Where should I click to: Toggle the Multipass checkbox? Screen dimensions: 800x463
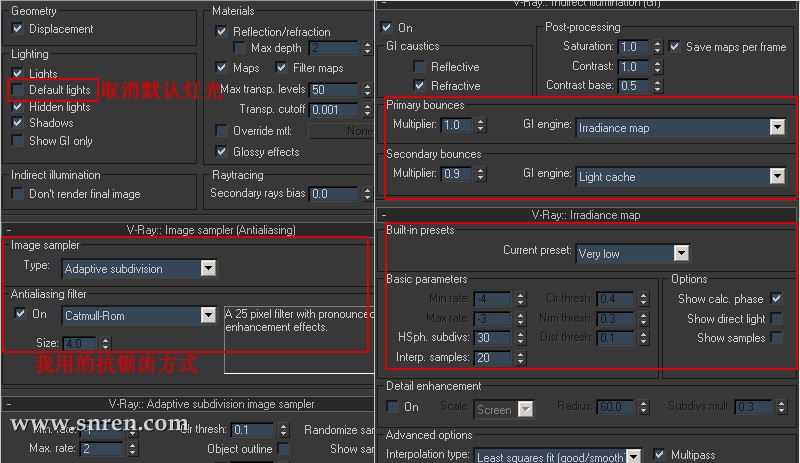pos(659,454)
